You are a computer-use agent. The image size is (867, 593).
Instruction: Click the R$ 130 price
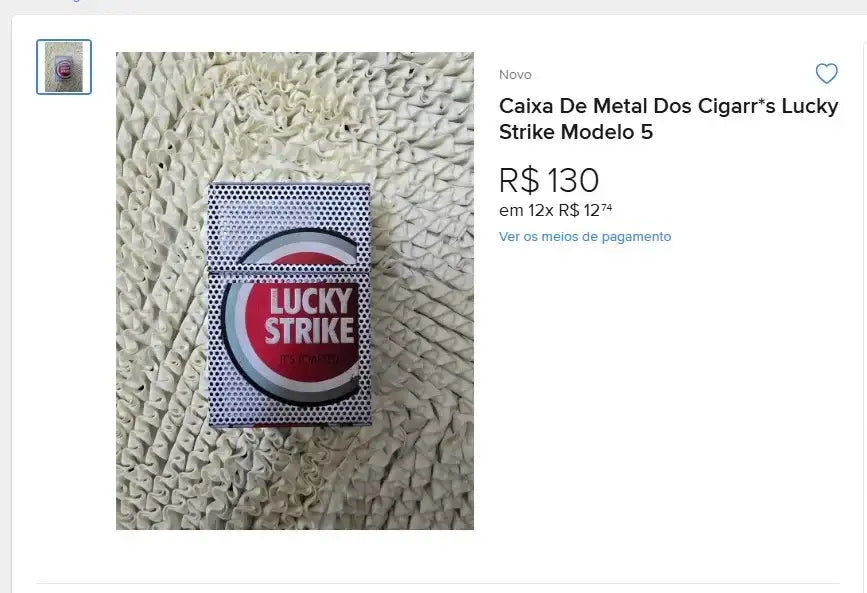coord(549,180)
